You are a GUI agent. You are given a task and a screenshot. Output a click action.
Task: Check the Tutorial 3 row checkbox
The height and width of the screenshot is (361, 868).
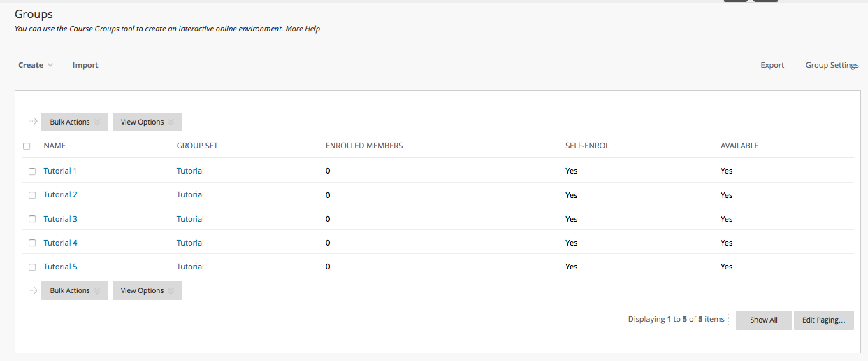click(x=32, y=219)
